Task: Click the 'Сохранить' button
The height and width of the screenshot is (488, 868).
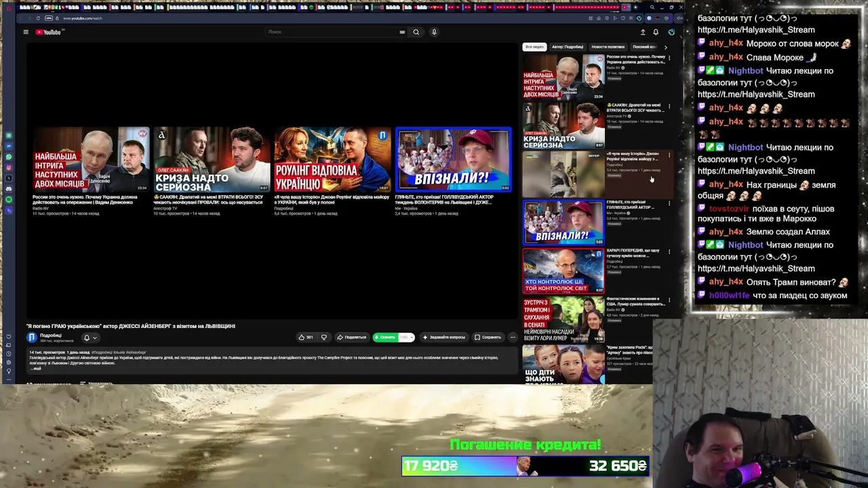Action: [x=488, y=337]
